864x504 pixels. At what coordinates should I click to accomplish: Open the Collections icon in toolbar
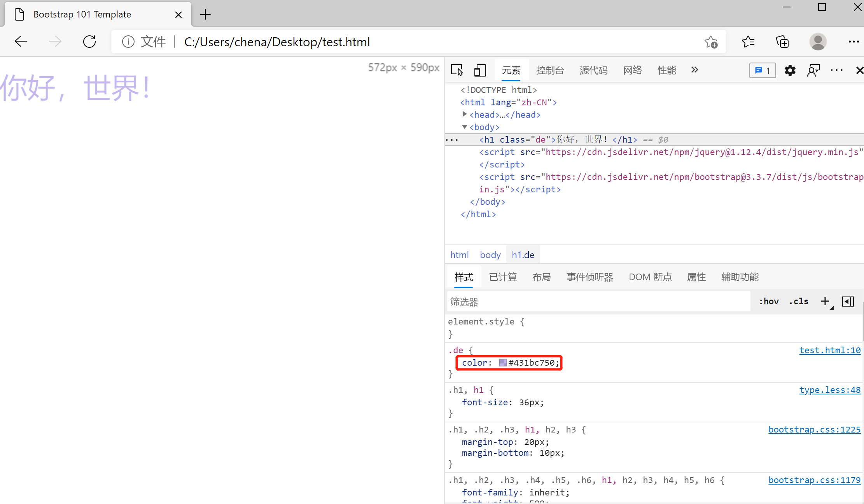pos(782,42)
